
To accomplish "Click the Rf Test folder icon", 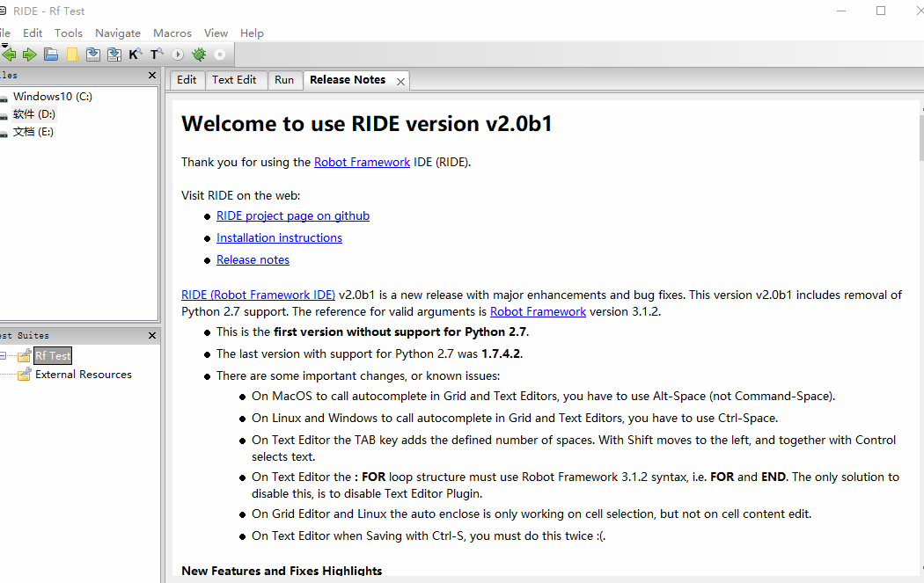I will (x=24, y=355).
